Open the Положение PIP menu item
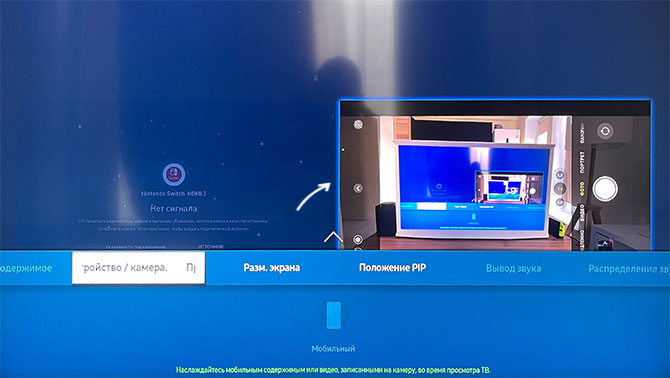This screenshot has height=378, width=670. point(392,268)
